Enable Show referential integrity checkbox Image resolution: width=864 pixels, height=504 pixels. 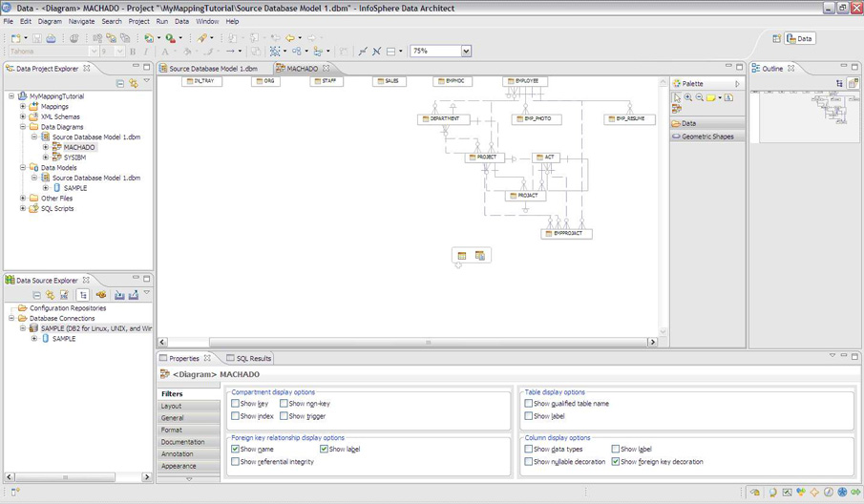click(235, 462)
